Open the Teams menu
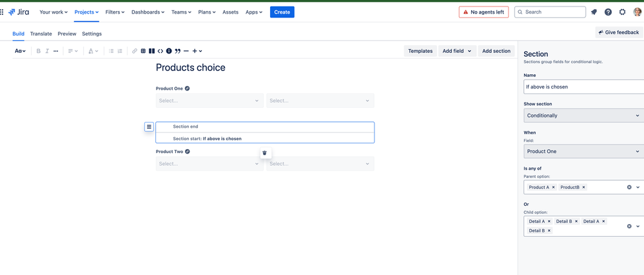The image size is (644, 275). tap(181, 12)
